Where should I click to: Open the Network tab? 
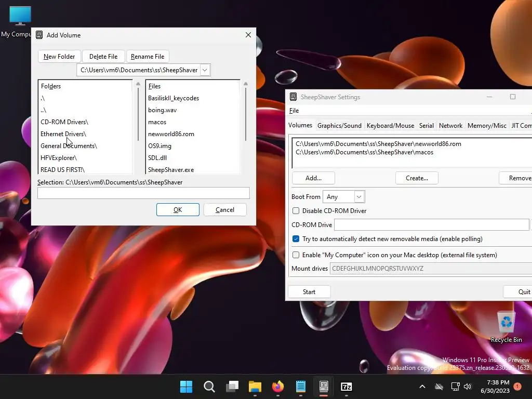450,126
